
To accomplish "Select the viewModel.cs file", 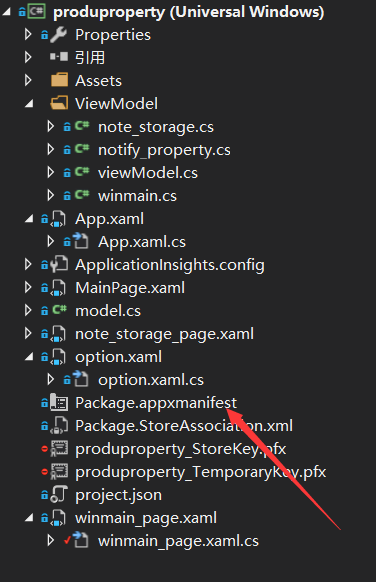I will 148,173.
